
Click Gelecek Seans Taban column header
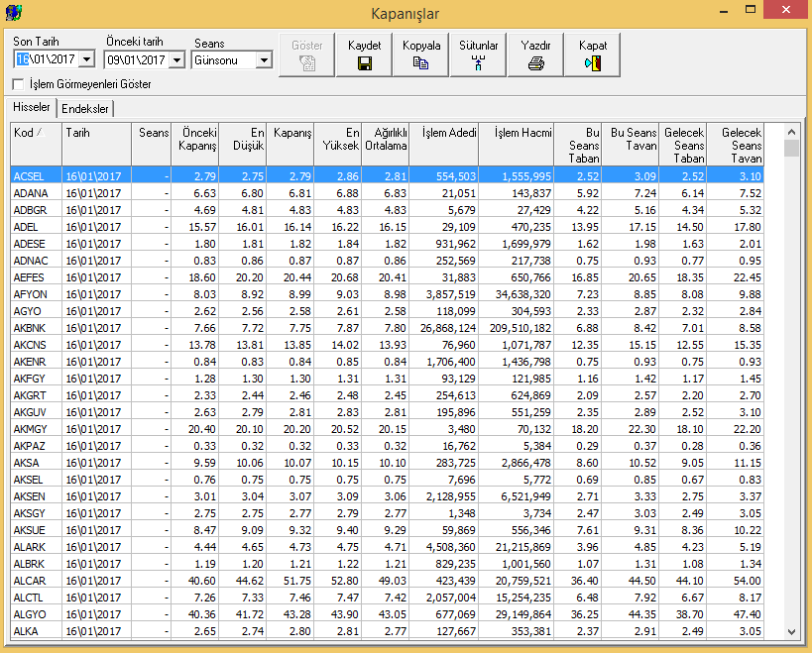click(683, 145)
